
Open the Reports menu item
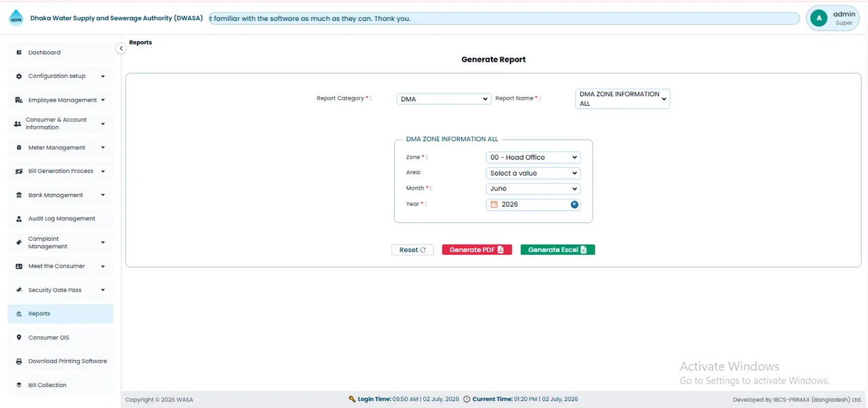point(60,314)
